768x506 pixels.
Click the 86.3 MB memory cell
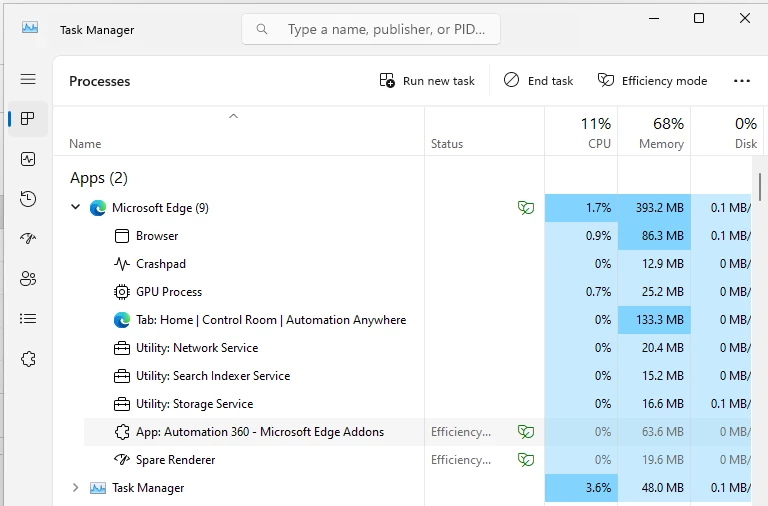(654, 236)
